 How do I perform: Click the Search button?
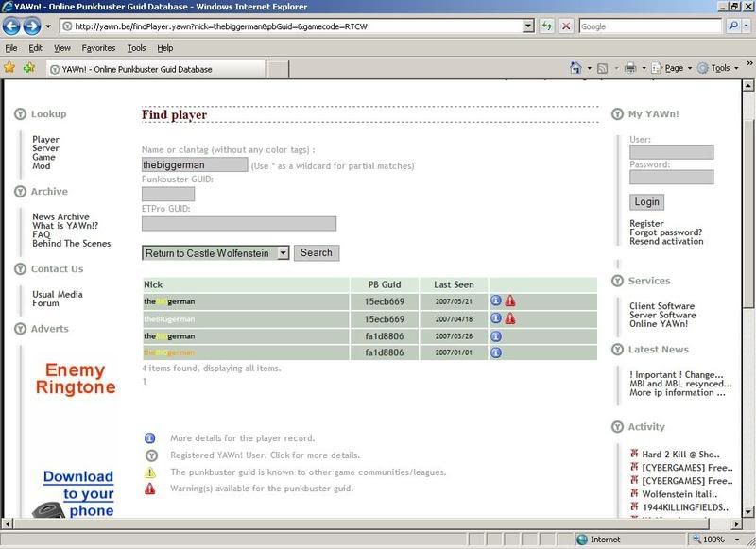pos(317,252)
